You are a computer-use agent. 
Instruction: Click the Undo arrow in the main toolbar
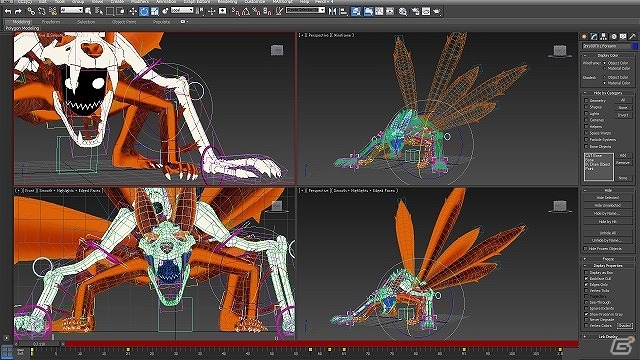click(x=8, y=11)
